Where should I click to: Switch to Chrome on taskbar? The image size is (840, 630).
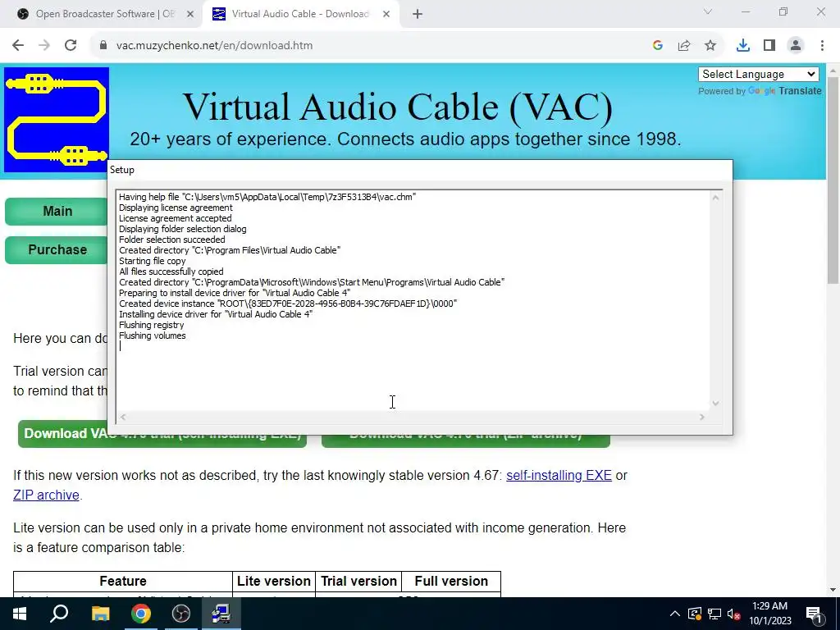141,614
